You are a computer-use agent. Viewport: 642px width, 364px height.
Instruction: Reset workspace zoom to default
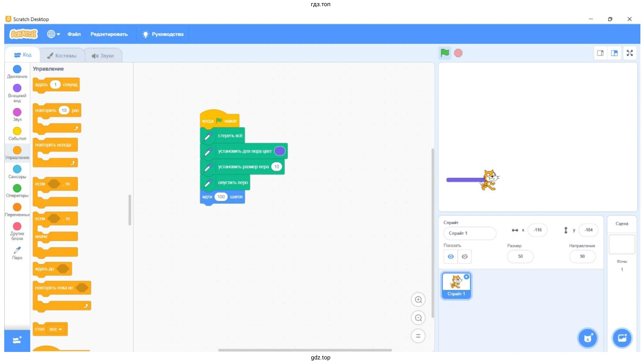tap(418, 336)
